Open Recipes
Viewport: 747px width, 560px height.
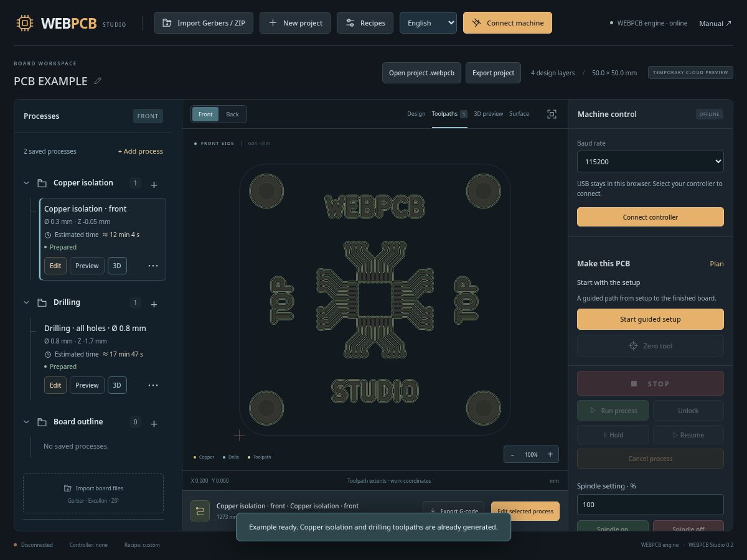tap(365, 23)
